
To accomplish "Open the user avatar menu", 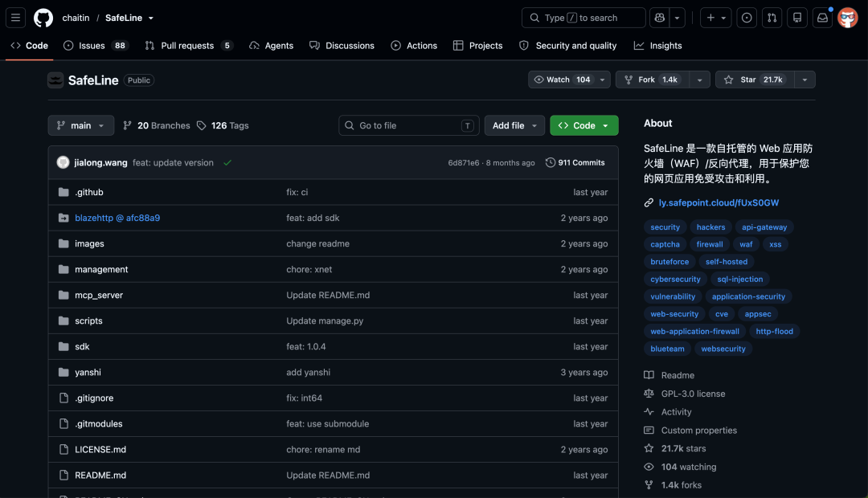I will point(848,18).
